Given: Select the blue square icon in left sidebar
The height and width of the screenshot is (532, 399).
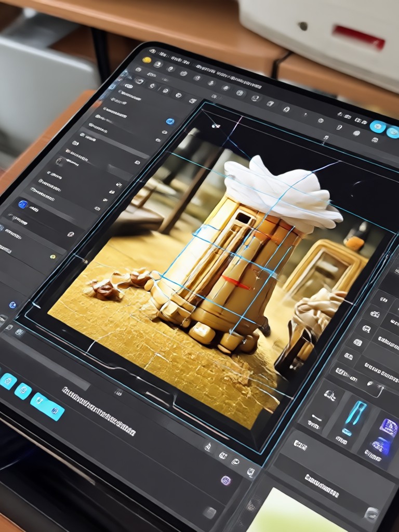Looking at the screenshot, I should [23, 204].
